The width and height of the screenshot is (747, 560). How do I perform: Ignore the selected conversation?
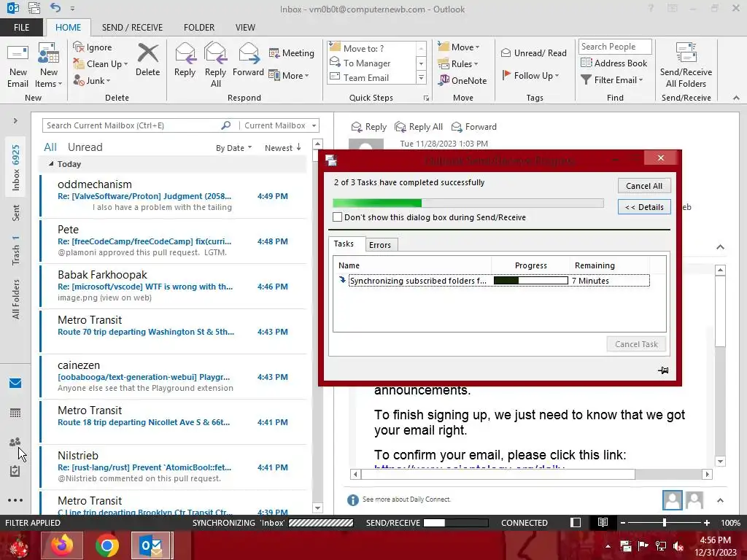click(93, 47)
